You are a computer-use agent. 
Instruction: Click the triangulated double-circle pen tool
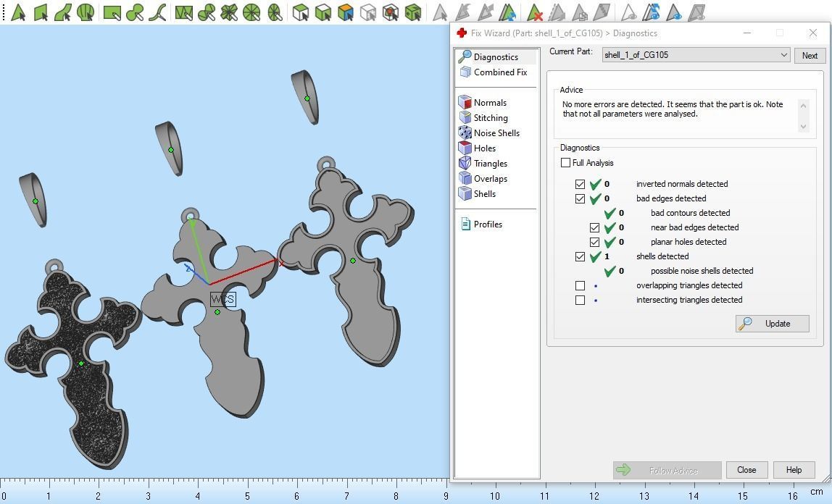pos(207,12)
